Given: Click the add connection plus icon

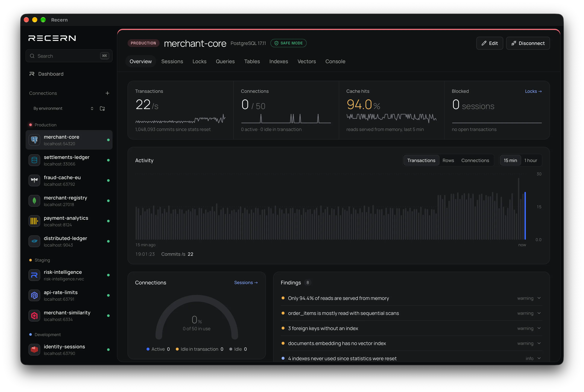Looking at the screenshot, I should 107,93.
